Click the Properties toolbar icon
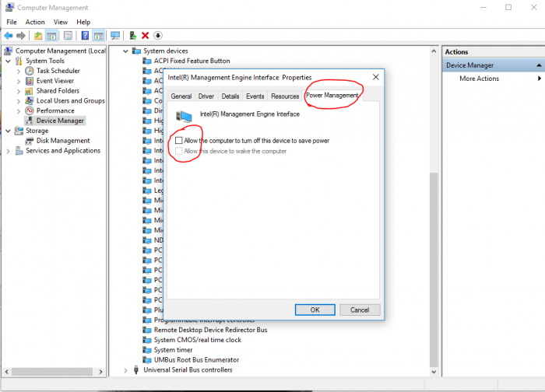 pos(69,36)
